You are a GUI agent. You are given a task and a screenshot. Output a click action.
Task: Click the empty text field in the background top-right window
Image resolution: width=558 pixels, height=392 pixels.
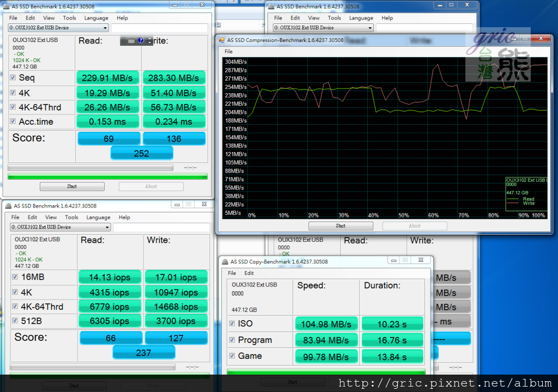424,28
